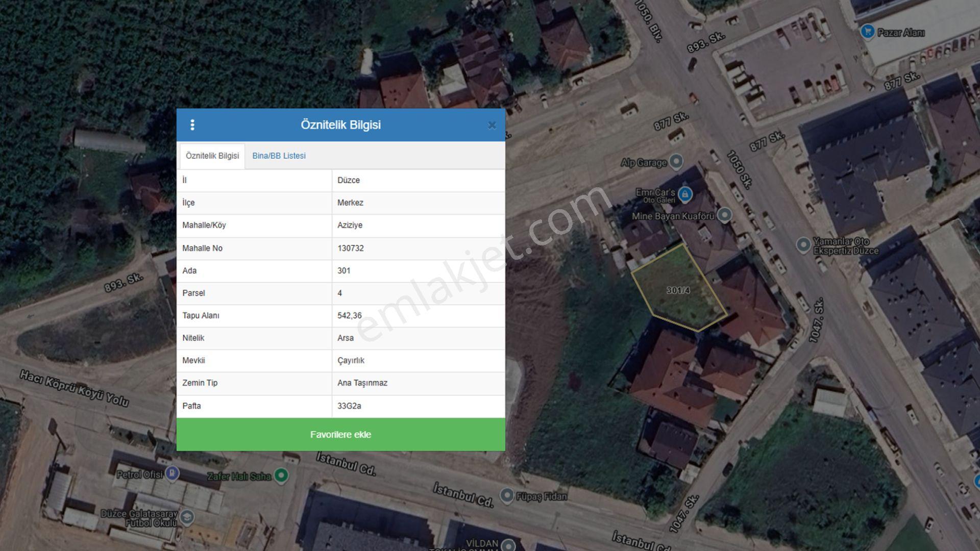Click the Petrol Ofisi station marker
This screenshot has height=551, width=980.
click(172, 473)
